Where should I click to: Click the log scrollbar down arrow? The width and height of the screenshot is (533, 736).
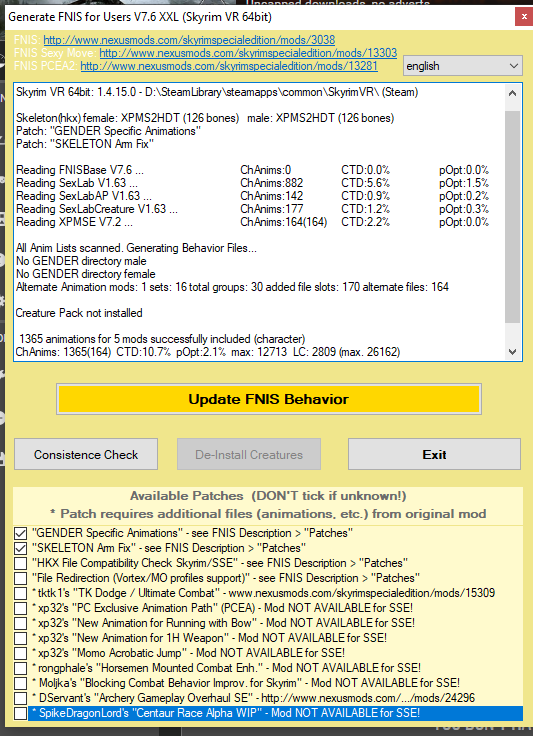512,352
